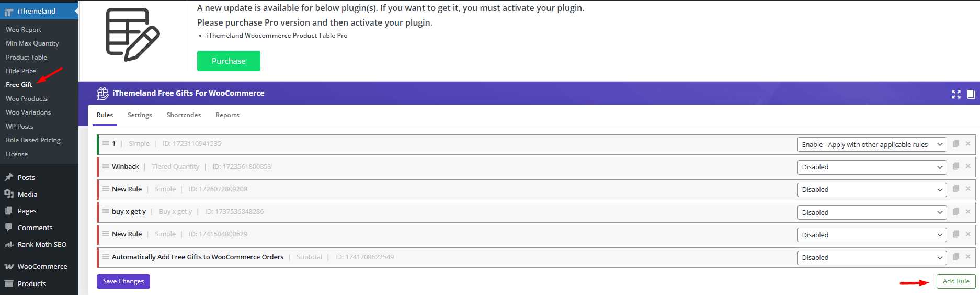980x295 pixels.
Task: Expand status dropdown for buy x get y
Action: 872,212
